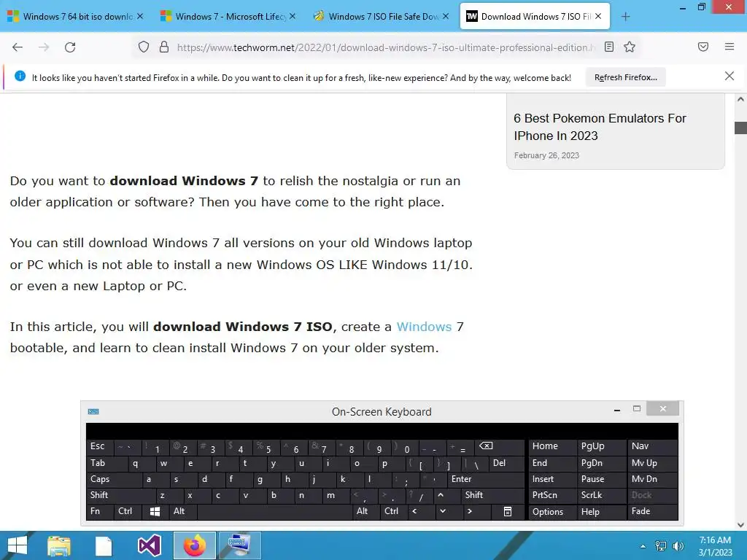The width and height of the screenshot is (747, 560).
Task: Close the Microsoft Lifecycle tab
Action: [293, 16]
